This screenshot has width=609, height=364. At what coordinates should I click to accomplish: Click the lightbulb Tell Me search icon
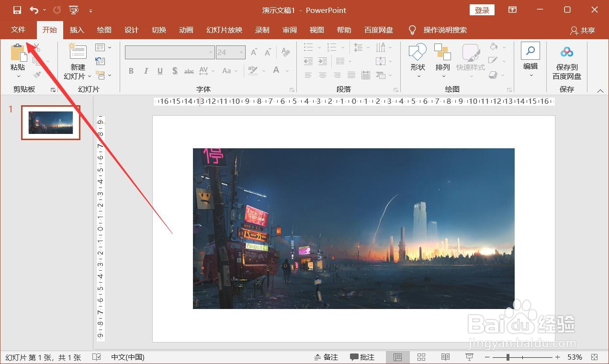(412, 30)
